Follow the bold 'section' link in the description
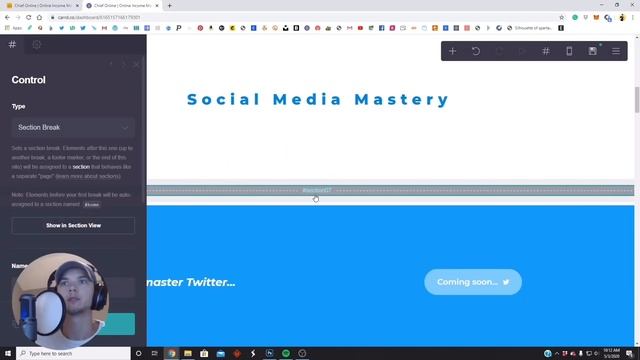640x360 pixels. coord(81,167)
